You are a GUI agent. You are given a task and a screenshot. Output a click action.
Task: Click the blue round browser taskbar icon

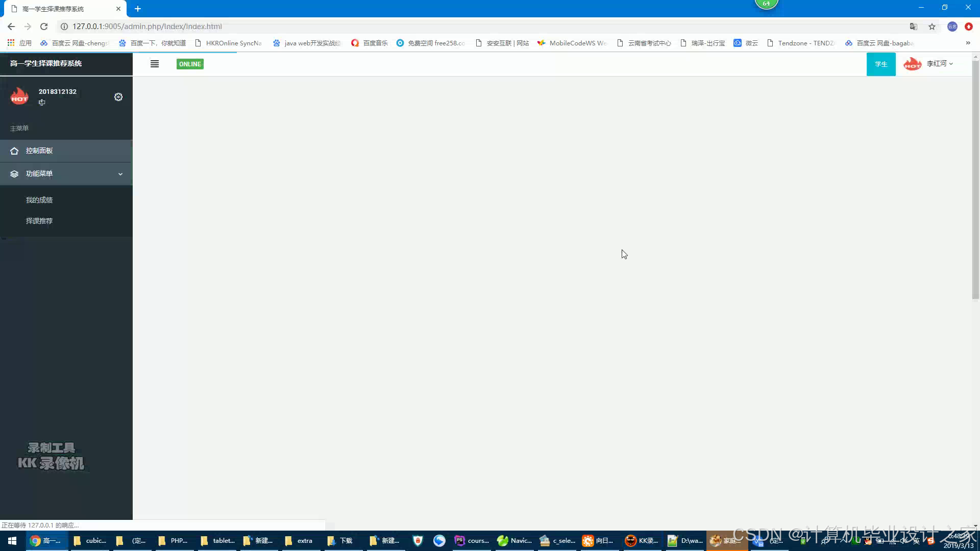click(x=439, y=541)
